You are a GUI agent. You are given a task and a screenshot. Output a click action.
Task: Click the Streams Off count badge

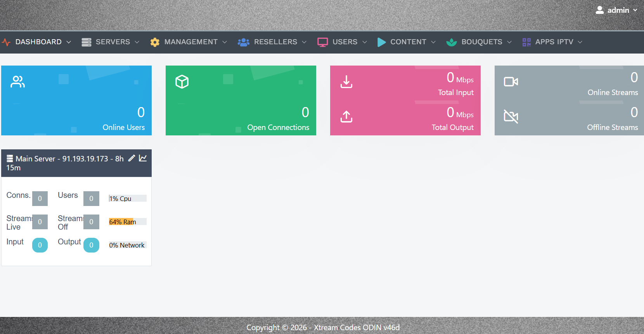pyautogui.click(x=92, y=222)
